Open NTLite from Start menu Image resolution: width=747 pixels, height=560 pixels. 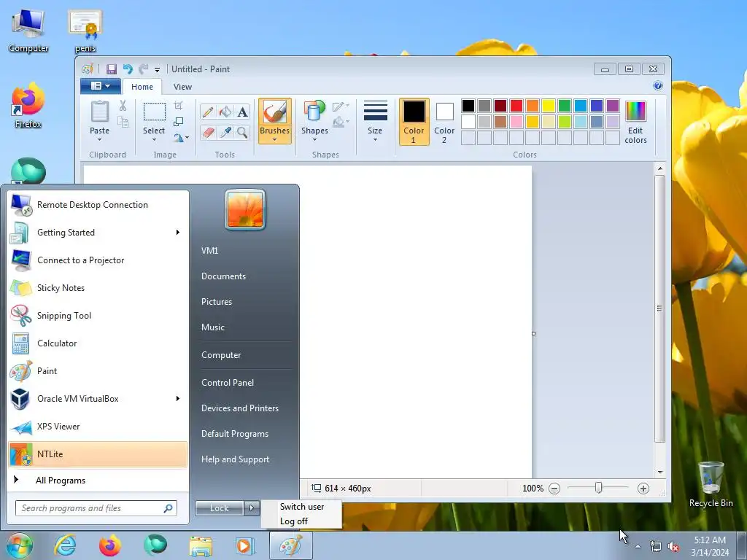click(x=98, y=454)
